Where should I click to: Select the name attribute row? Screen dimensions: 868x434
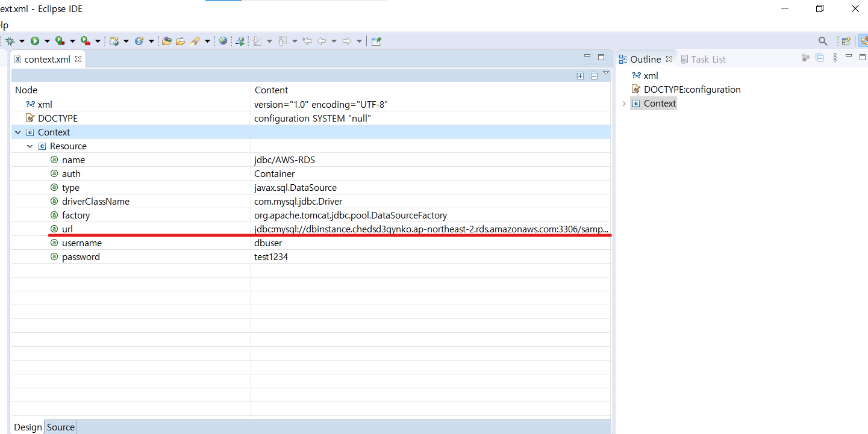311,160
